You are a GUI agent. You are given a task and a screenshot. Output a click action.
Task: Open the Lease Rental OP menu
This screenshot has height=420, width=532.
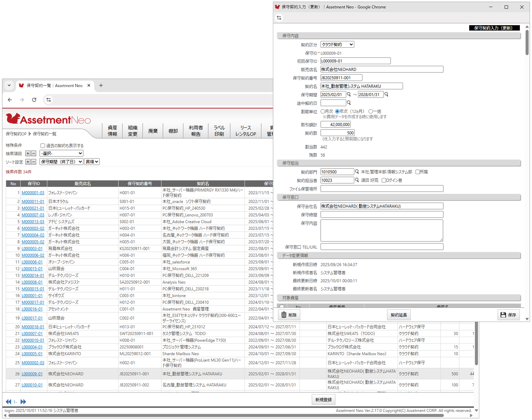pos(246,131)
